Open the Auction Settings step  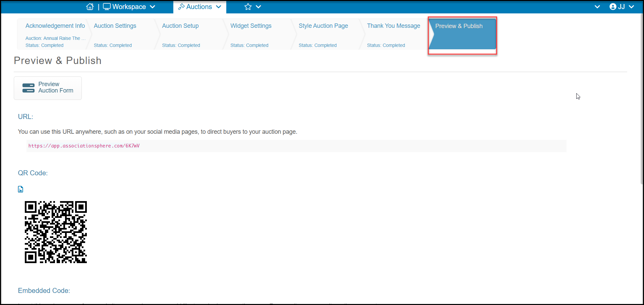coord(123,34)
